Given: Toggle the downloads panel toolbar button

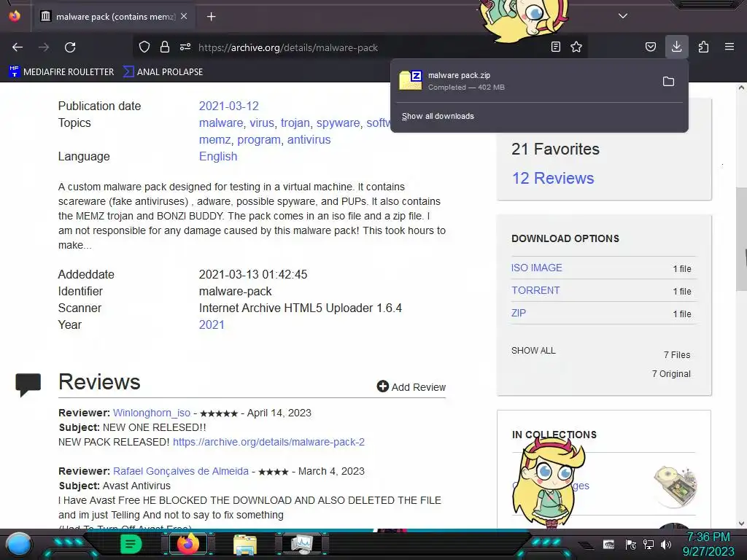Looking at the screenshot, I should pos(676,47).
